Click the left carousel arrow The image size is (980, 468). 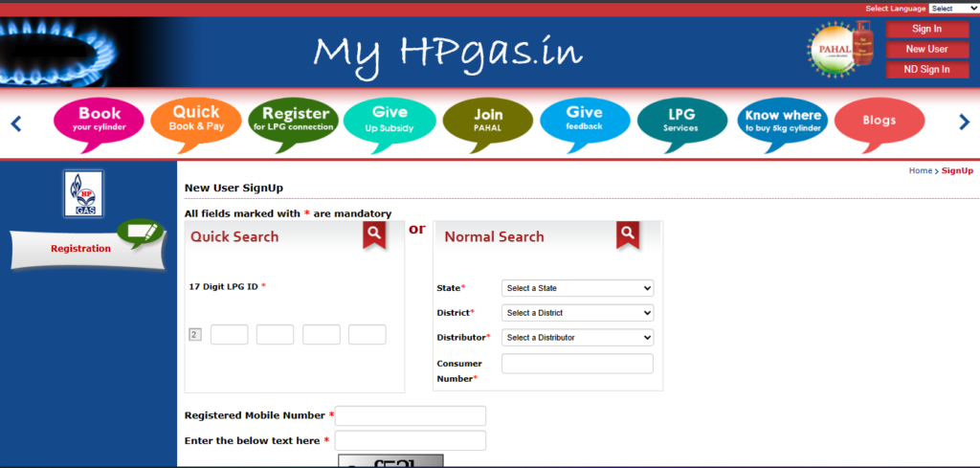pos(16,123)
